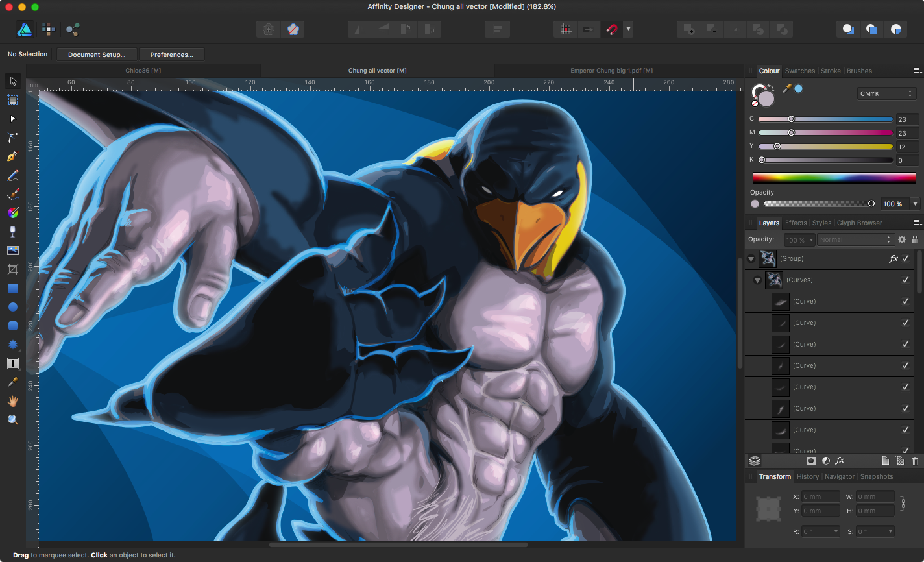Select the Rounded Rectangle tool
Viewport: 924px width, 562px height.
12,326
